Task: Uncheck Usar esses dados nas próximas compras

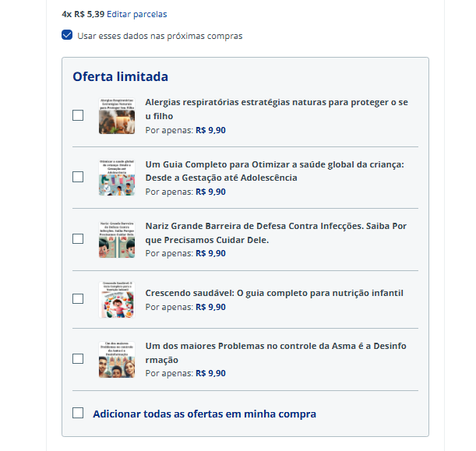Action: pos(67,35)
